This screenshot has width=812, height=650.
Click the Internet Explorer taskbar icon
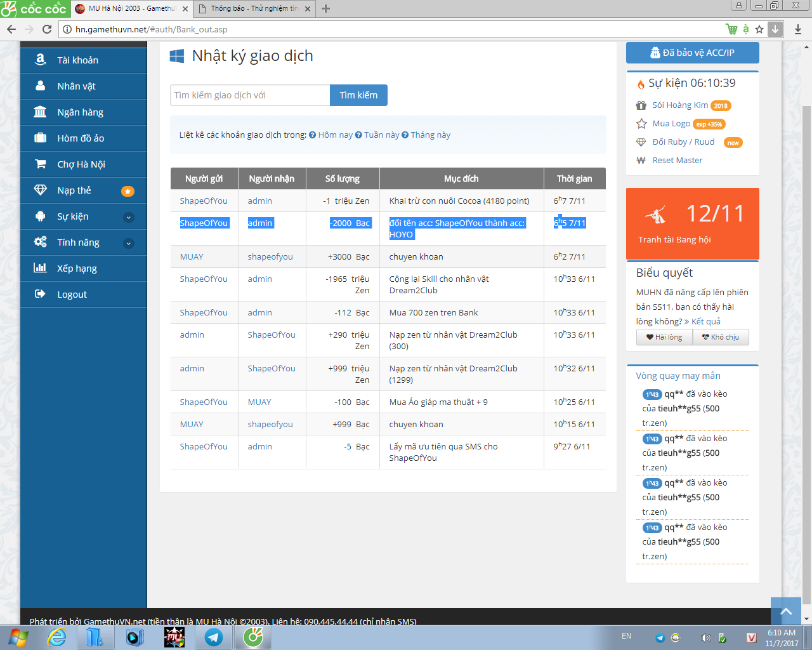tap(57, 637)
